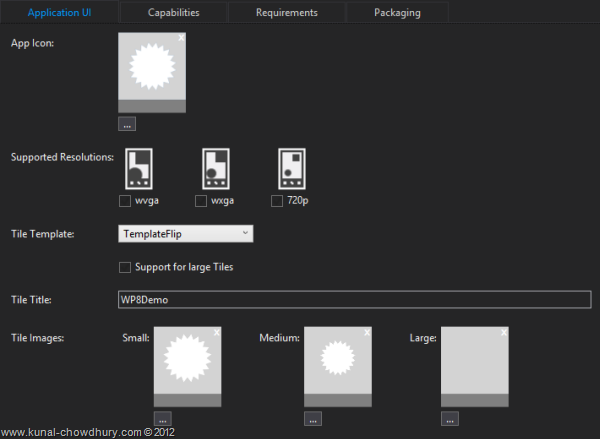
Task: Remove the Large tile image
Action: tap(504, 332)
